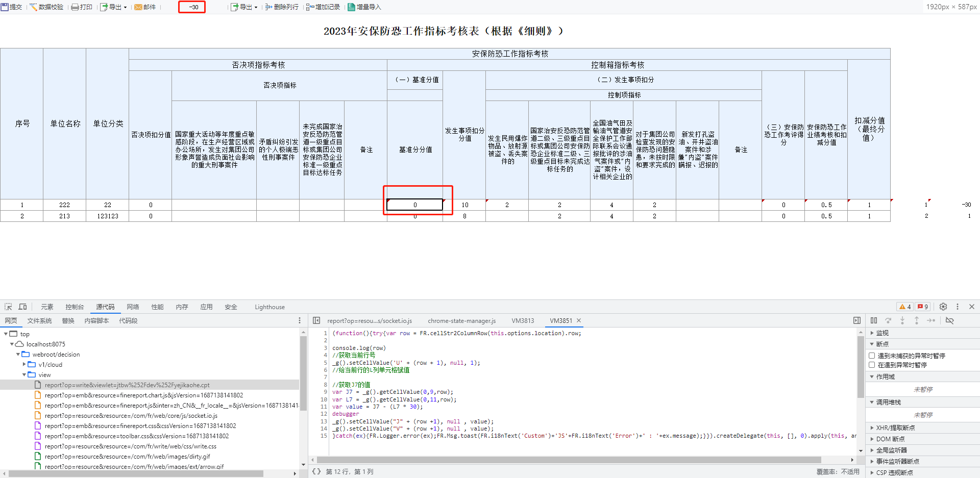The image size is (980, 478).
Task: Click 增加记录 add record button
Action: coord(323,7)
